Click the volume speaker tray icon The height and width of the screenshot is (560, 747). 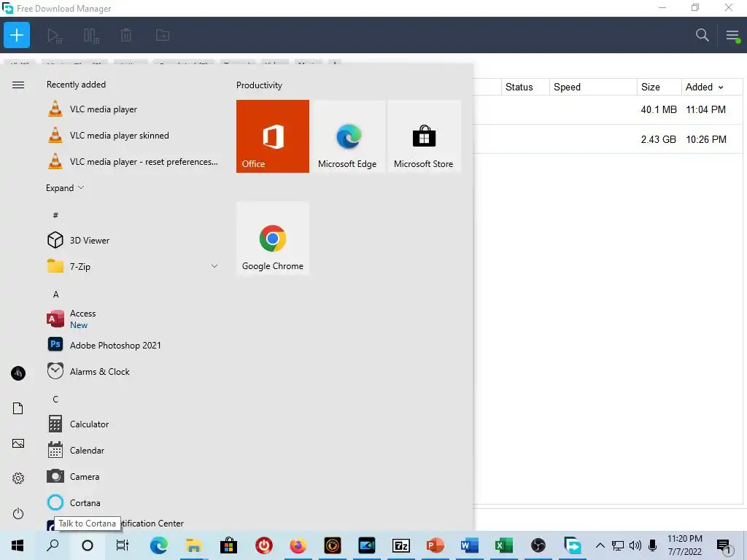[635, 545]
